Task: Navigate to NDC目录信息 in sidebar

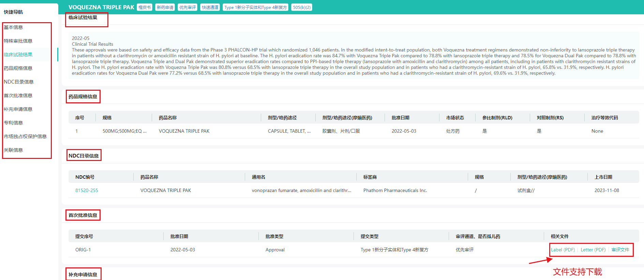Action: (19, 82)
